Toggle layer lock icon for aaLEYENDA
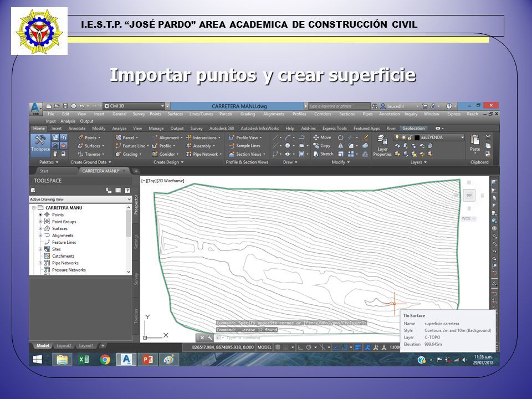 (410, 137)
